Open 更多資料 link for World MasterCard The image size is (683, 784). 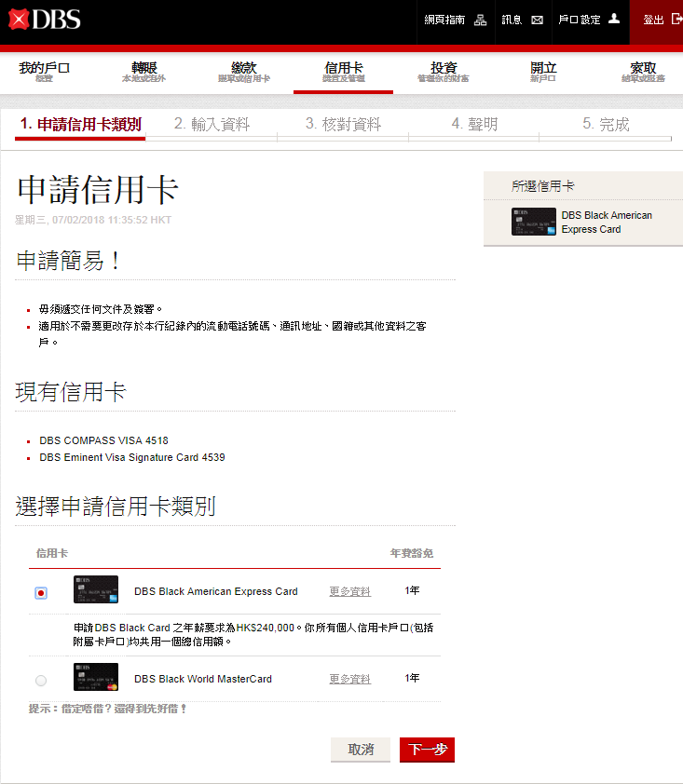(349, 679)
